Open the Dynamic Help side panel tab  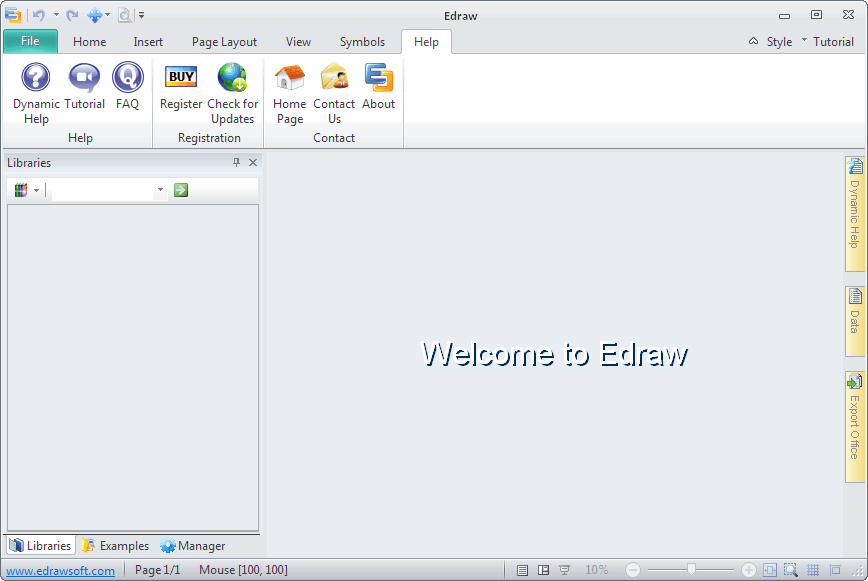point(855,215)
